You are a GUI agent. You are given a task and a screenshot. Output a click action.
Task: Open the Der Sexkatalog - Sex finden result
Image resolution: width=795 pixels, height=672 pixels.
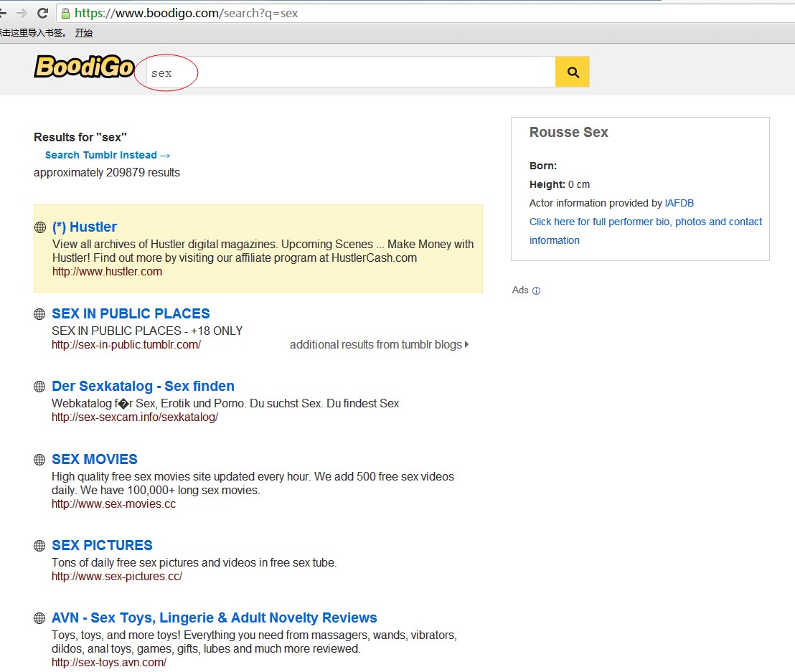click(x=143, y=387)
